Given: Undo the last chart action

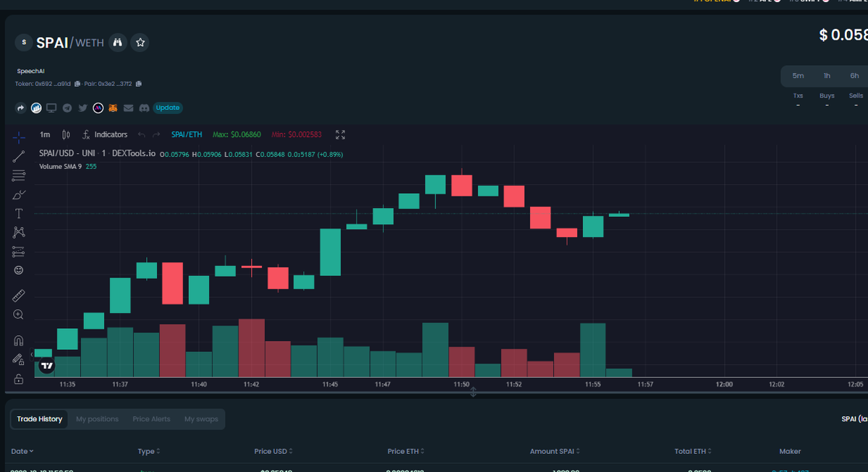Looking at the screenshot, I should point(141,134).
